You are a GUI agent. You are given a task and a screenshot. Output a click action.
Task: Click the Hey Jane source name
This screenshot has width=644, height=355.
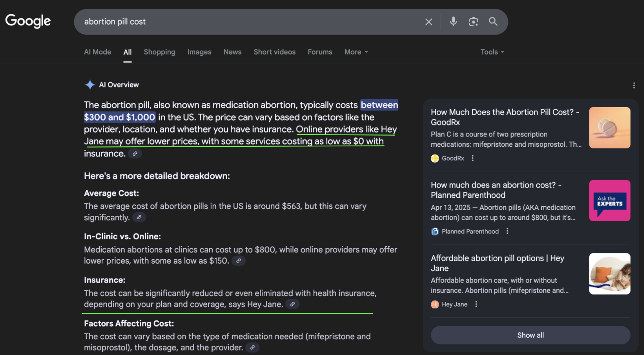pyautogui.click(x=454, y=304)
